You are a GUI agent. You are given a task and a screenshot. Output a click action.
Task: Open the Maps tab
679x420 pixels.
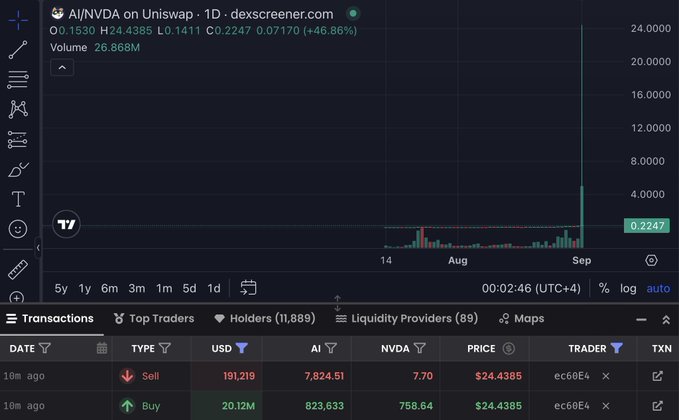522,319
